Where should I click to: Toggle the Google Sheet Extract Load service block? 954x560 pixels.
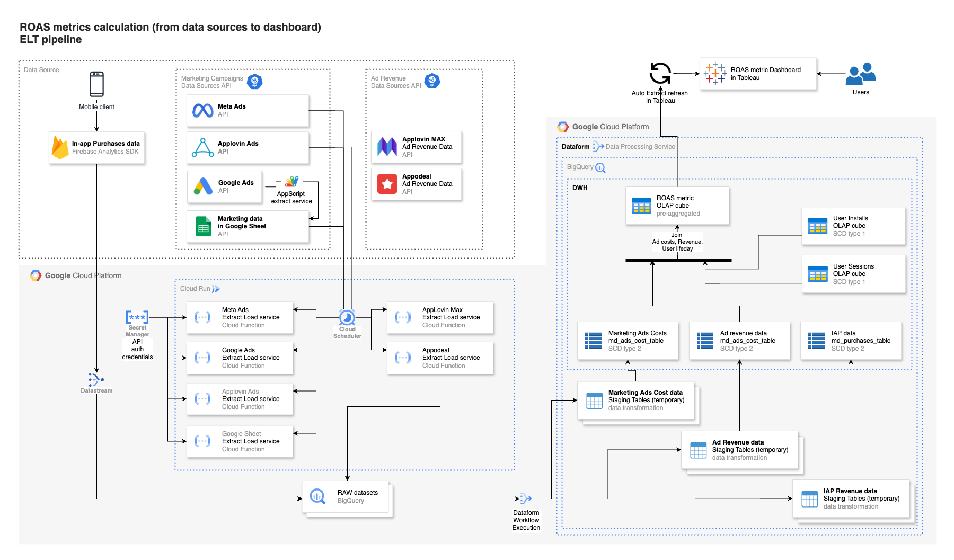tap(240, 441)
